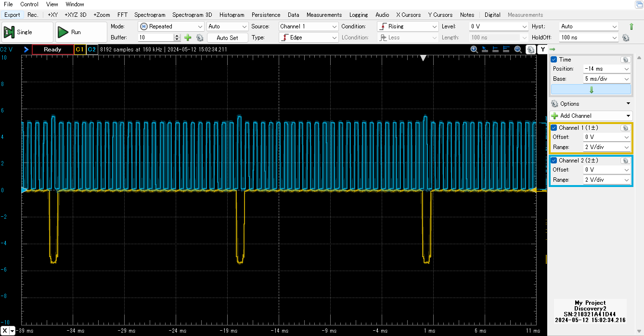Toggle the Y axis button
Screen dimensions: 644x336
tap(542, 50)
